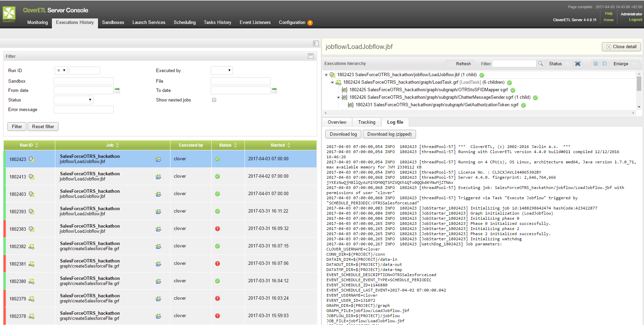The width and height of the screenshot is (644, 325).
Task: Open tracking details icon beside Run ID 1802423
Action: (31, 159)
